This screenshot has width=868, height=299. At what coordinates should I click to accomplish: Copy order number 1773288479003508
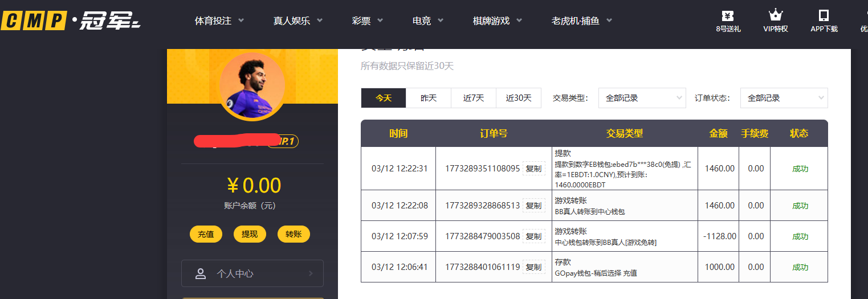(x=533, y=236)
